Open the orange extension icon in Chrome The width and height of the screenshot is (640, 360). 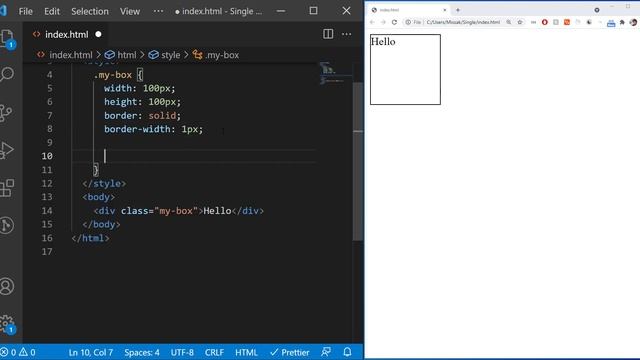(x=567, y=22)
